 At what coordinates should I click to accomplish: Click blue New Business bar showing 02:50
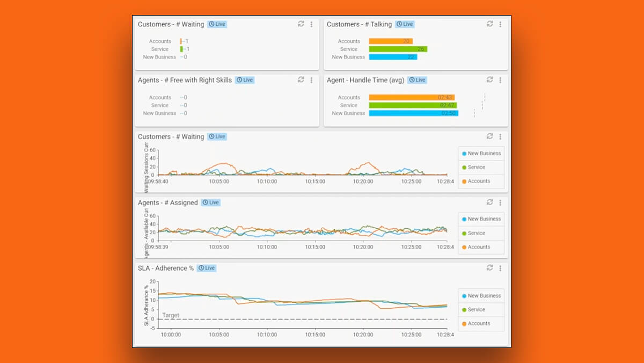tap(414, 113)
